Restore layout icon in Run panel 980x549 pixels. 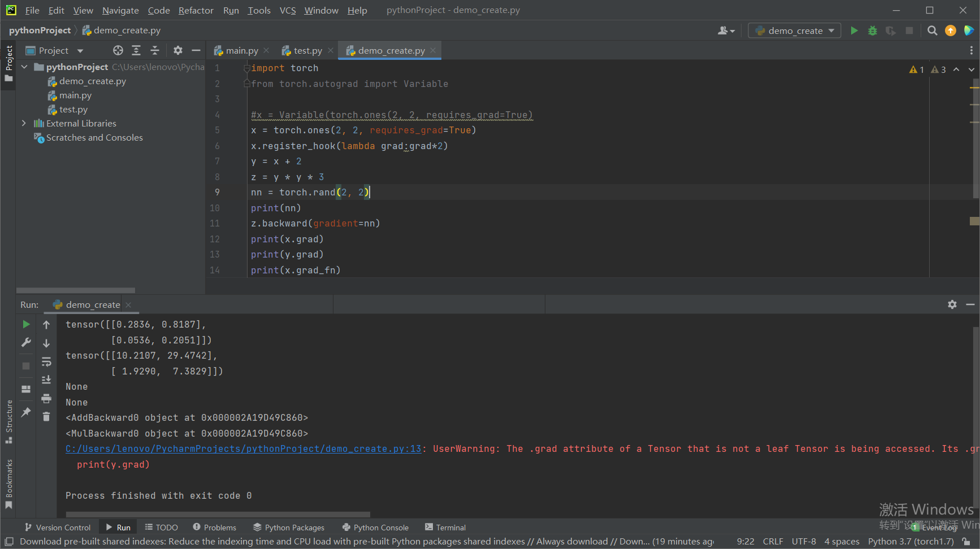click(26, 389)
